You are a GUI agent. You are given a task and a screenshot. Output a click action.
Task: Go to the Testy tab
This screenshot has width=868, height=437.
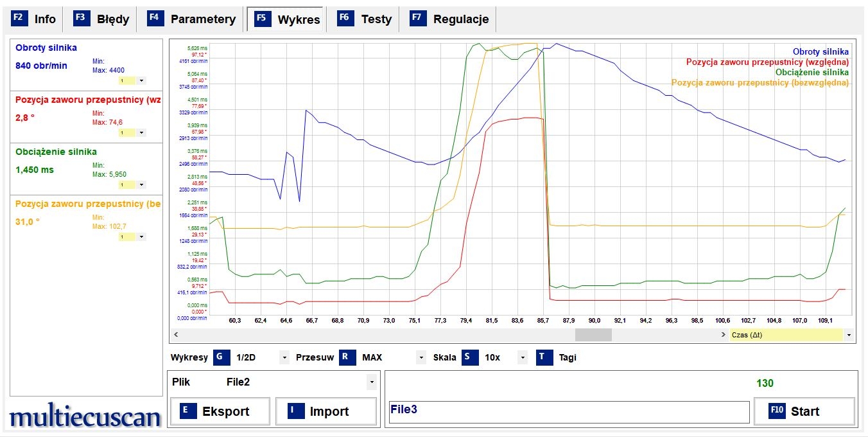(x=365, y=19)
